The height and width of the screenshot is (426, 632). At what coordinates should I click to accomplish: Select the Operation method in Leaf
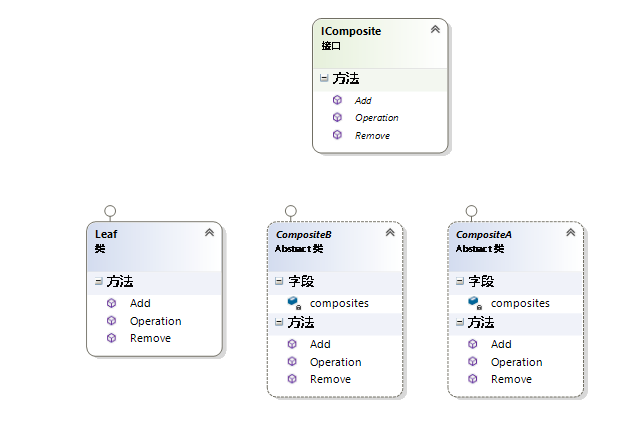pos(156,321)
